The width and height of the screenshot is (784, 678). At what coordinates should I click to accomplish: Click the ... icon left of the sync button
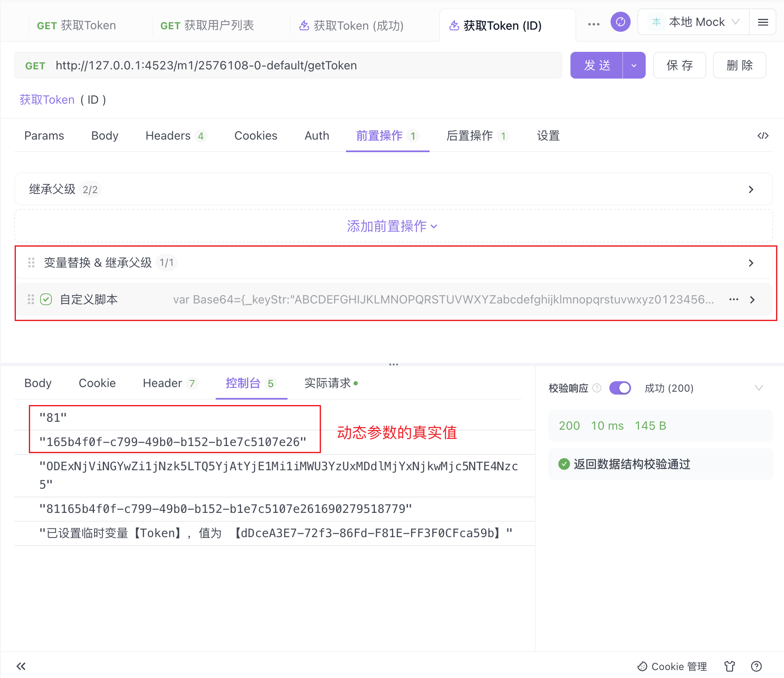click(x=593, y=24)
